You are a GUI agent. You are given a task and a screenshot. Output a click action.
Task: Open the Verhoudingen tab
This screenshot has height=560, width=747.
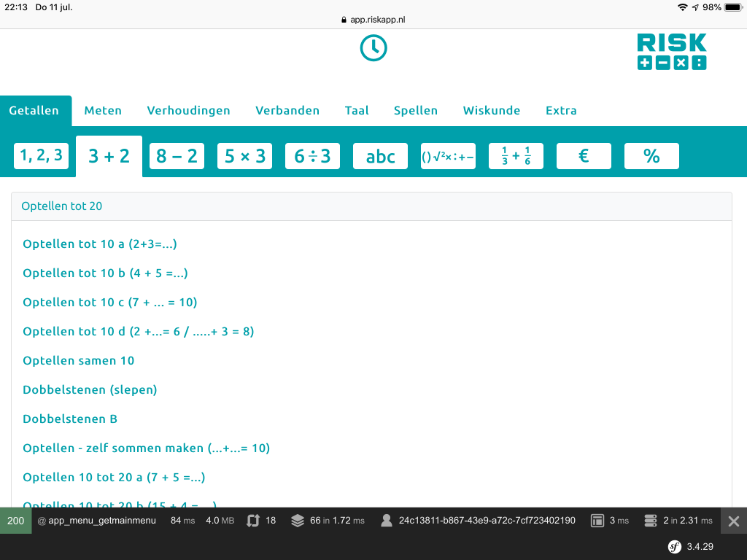(x=188, y=111)
